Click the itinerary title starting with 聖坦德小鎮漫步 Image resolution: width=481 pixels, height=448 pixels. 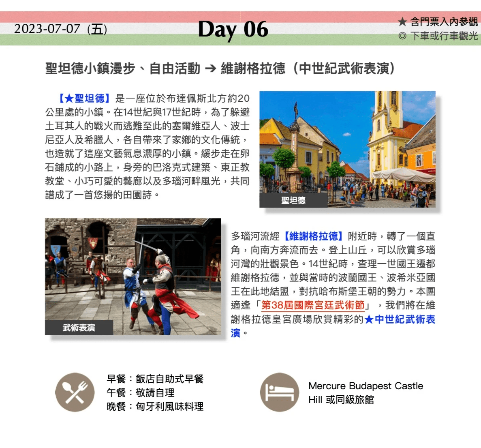220,69
